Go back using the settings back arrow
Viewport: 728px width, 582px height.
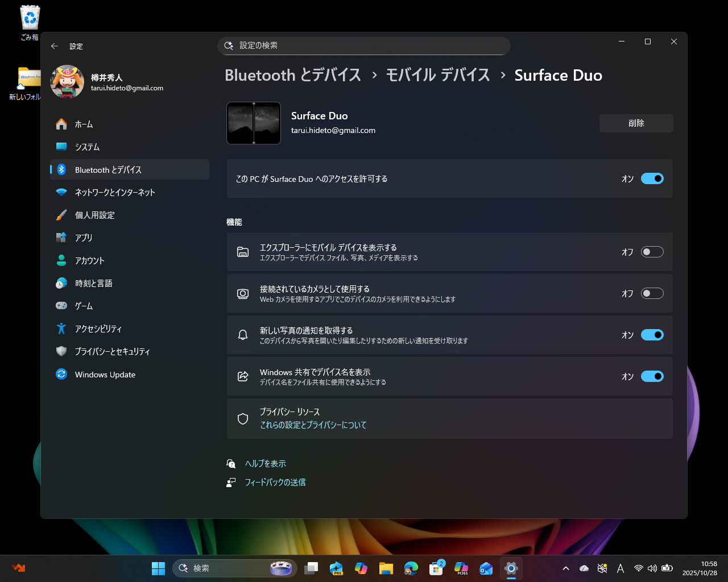click(x=55, y=46)
